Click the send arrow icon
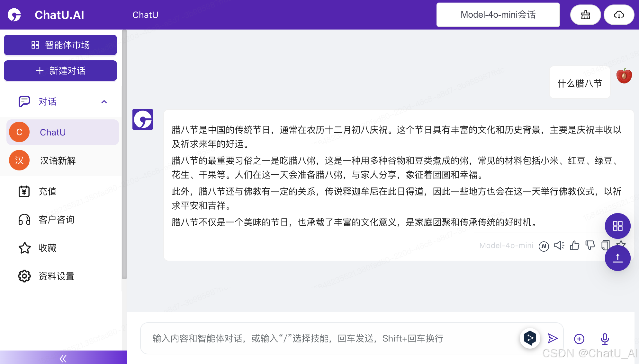 (553, 338)
